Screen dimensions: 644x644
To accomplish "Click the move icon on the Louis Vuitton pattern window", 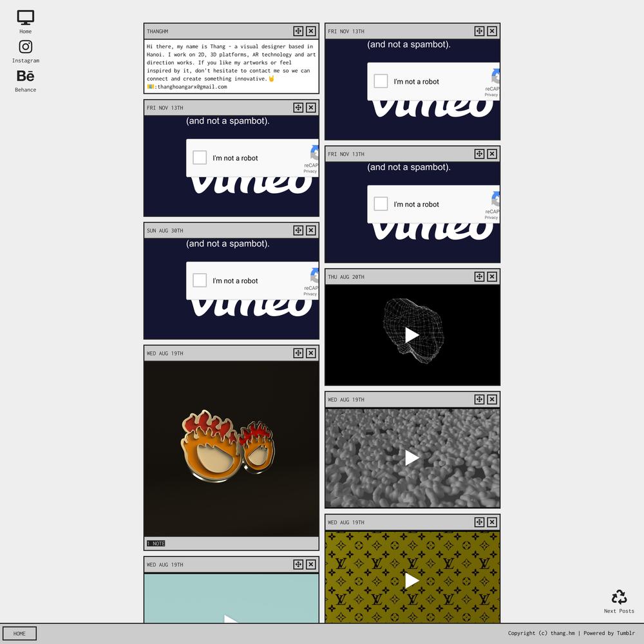I will click(479, 522).
